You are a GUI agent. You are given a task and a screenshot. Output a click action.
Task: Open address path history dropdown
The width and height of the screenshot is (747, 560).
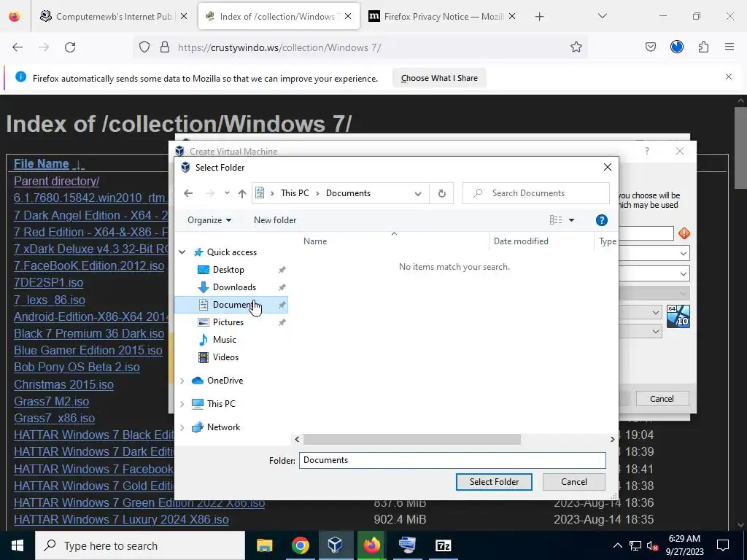418,193
